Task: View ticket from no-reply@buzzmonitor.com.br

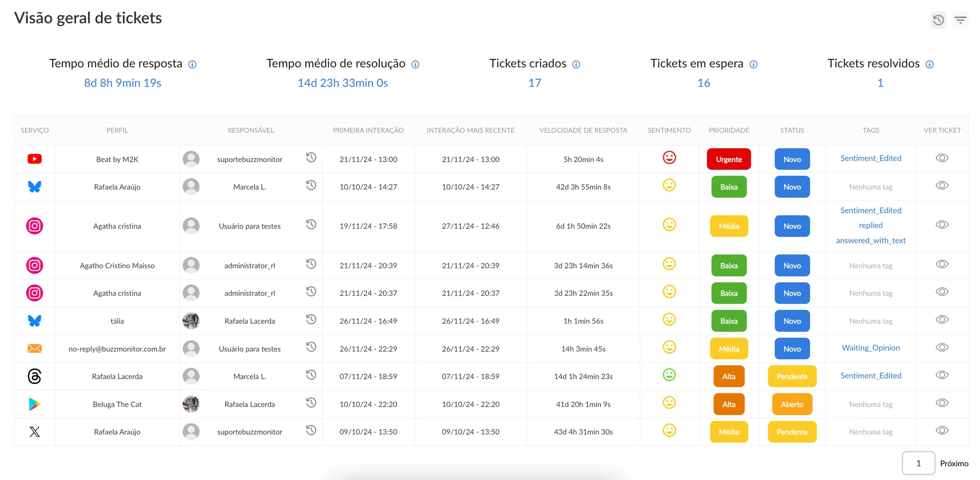Action: (942, 348)
